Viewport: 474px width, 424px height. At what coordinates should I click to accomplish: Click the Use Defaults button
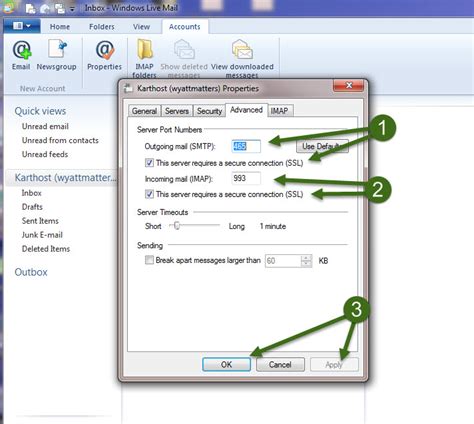tap(322, 146)
